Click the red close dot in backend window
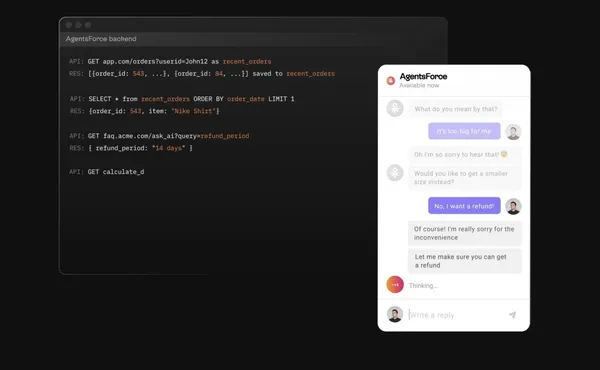600x370 pixels. 69,25
